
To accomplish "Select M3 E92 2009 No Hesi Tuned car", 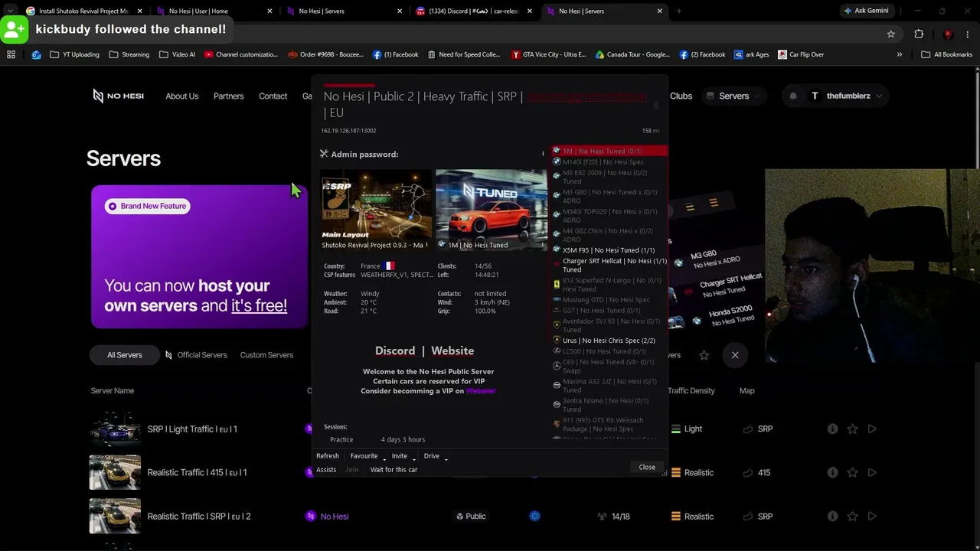I will 609,178.
